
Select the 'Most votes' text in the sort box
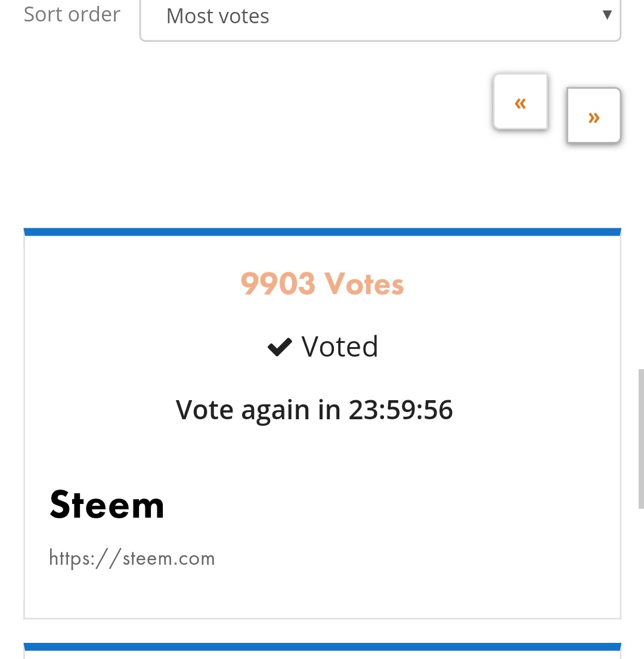(x=218, y=17)
